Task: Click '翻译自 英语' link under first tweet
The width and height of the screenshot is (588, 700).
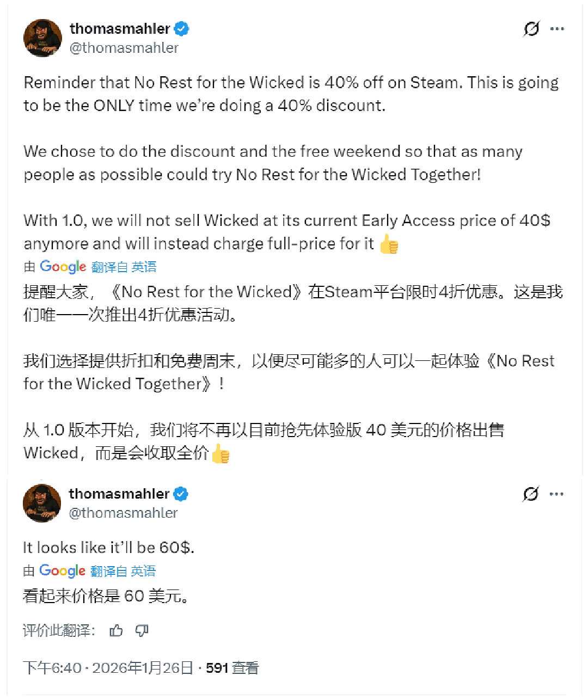Action: (x=124, y=267)
